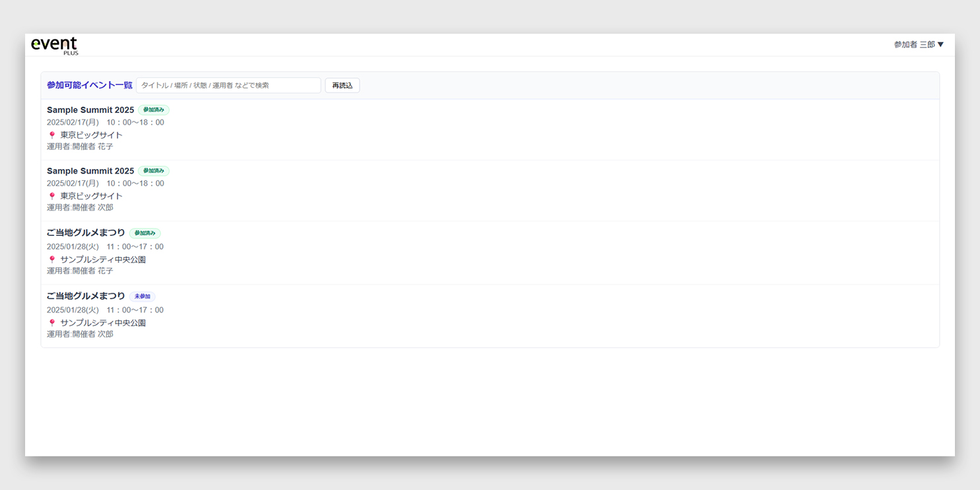Viewport: 980px width, 490px height.
Task: Click location pin in 次郎's Sample Summit entry
Action: [x=52, y=196]
